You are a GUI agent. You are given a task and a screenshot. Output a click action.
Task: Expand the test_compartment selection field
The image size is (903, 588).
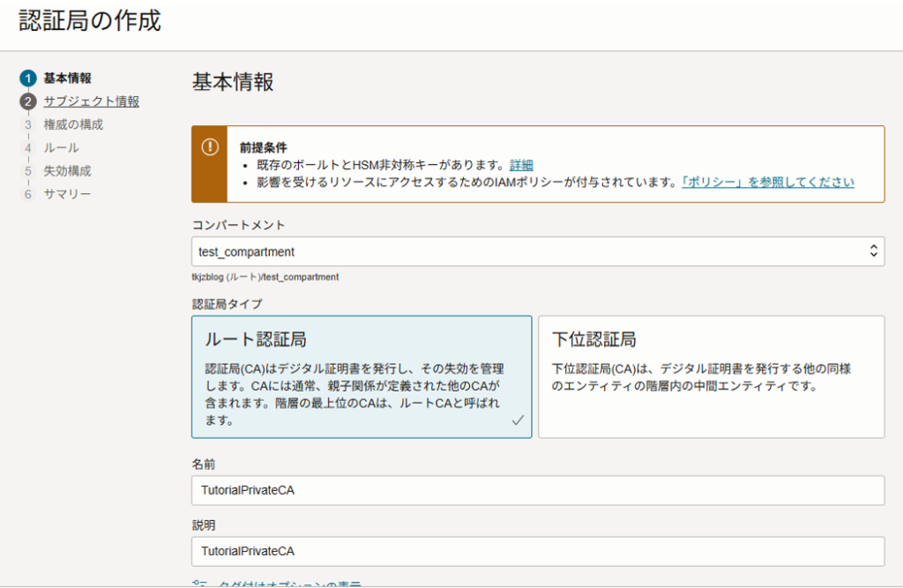pyautogui.click(x=529, y=251)
